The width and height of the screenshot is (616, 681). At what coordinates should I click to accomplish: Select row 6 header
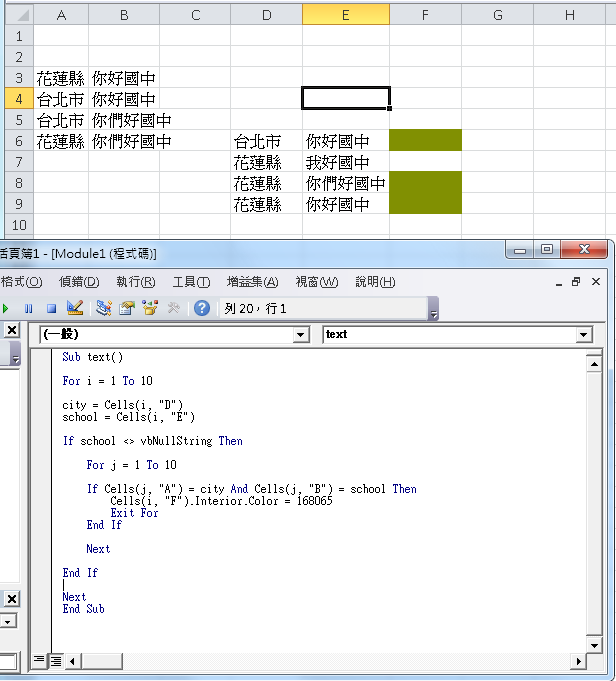(x=19, y=141)
